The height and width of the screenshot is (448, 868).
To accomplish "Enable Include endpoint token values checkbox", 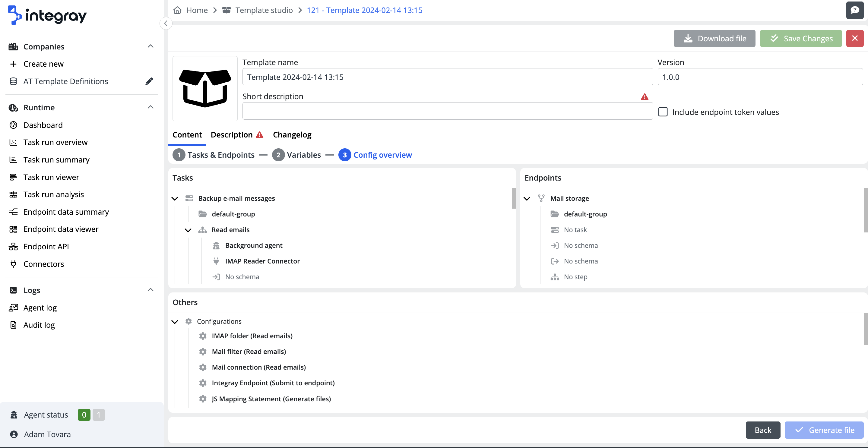I will [x=663, y=112].
